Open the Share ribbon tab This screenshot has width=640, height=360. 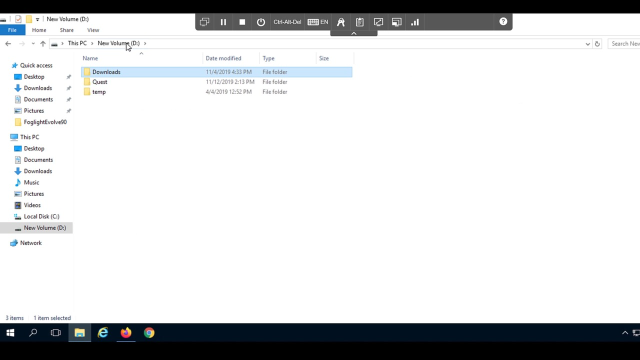(67, 30)
